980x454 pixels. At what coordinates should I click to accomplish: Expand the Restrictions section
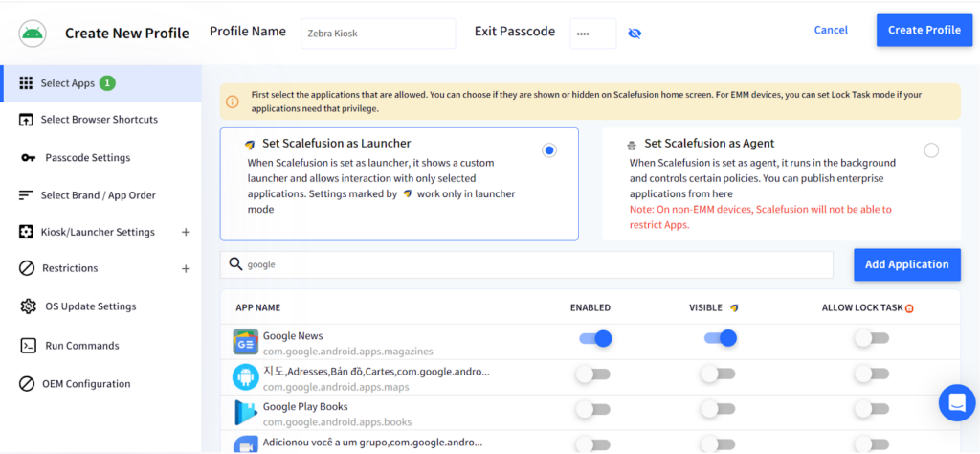186,269
